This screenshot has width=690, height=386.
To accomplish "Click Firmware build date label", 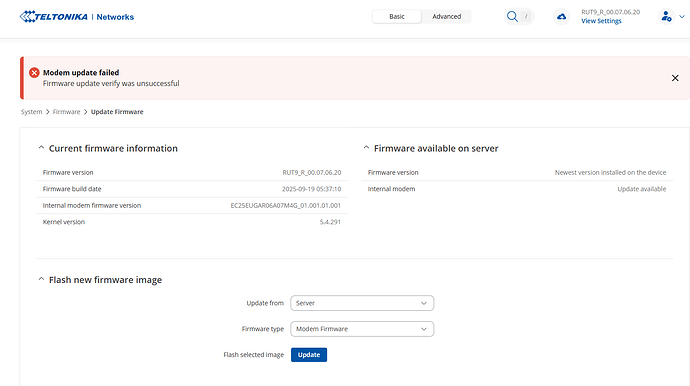I will [72, 189].
